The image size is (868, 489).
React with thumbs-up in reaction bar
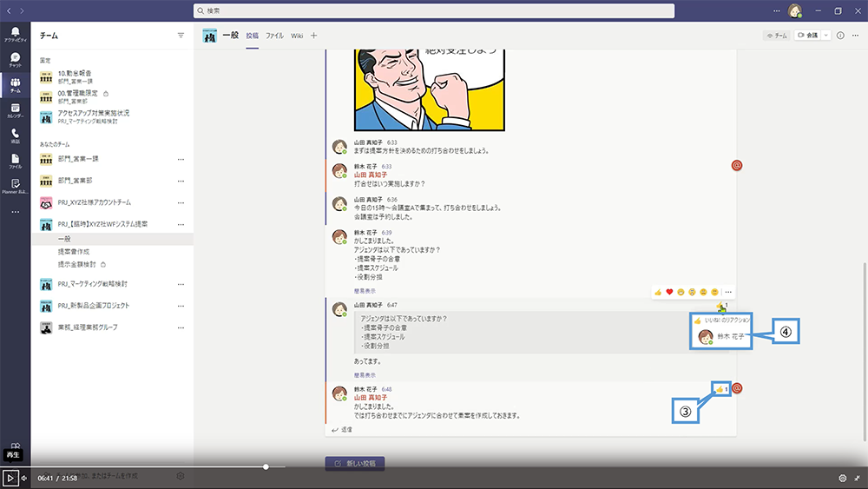658,292
